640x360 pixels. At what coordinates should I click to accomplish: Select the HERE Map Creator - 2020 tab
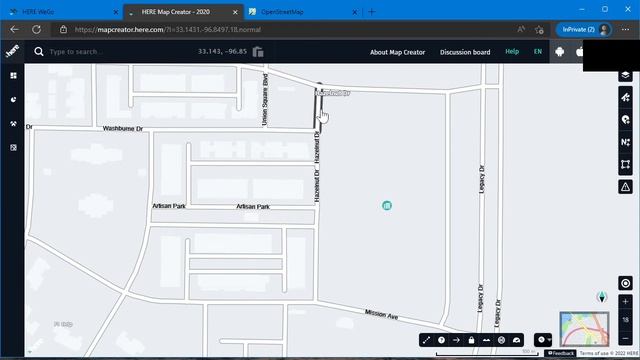click(x=184, y=12)
